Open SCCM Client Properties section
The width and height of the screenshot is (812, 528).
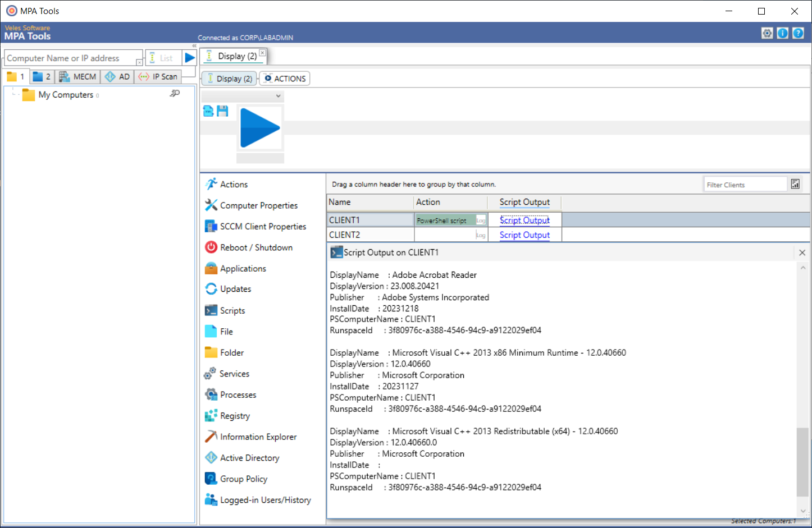(x=256, y=226)
